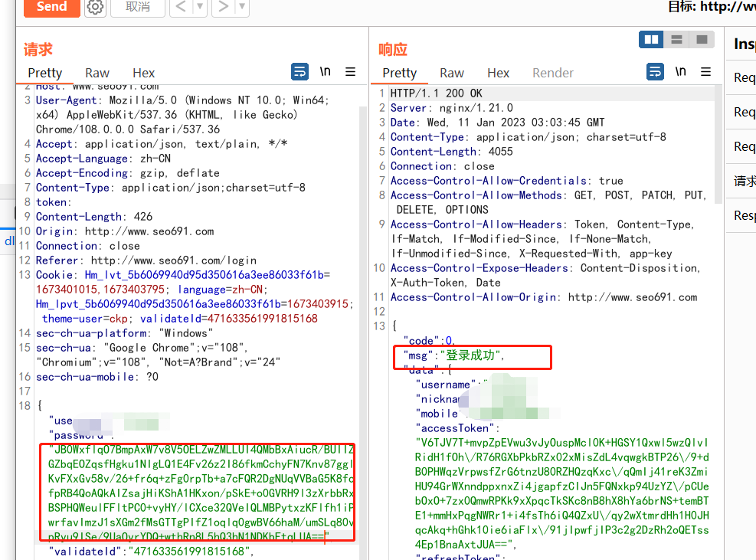Switch request view to Hex tab

[143, 73]
